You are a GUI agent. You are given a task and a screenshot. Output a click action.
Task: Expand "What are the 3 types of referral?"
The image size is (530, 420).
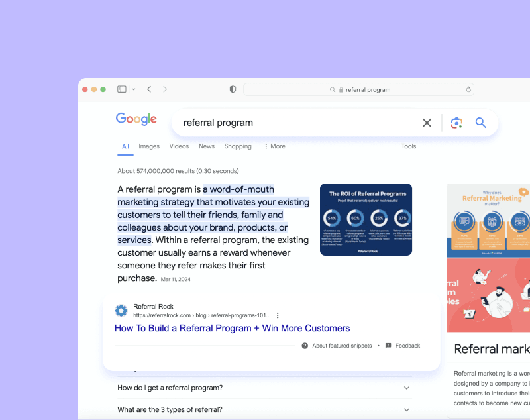click(x=264, y=409)
